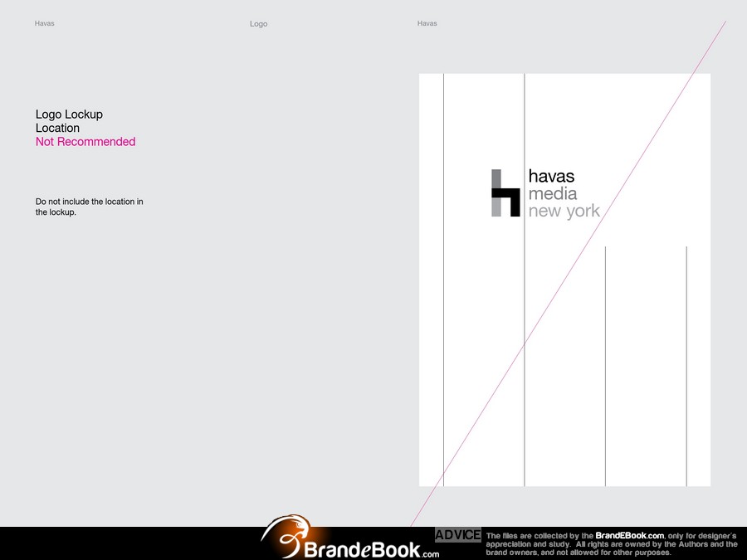Viewport: 747px width, 560px height.
Task: Click the grey 'media' word in logo
Action: 553,194
